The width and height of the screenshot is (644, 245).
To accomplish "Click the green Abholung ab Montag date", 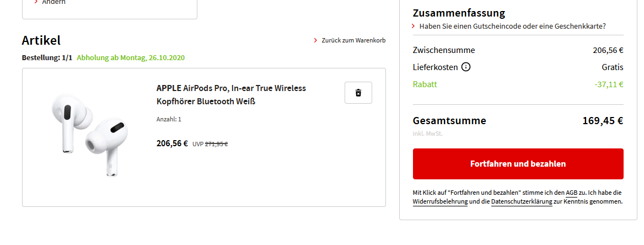I will coord(131,57).
